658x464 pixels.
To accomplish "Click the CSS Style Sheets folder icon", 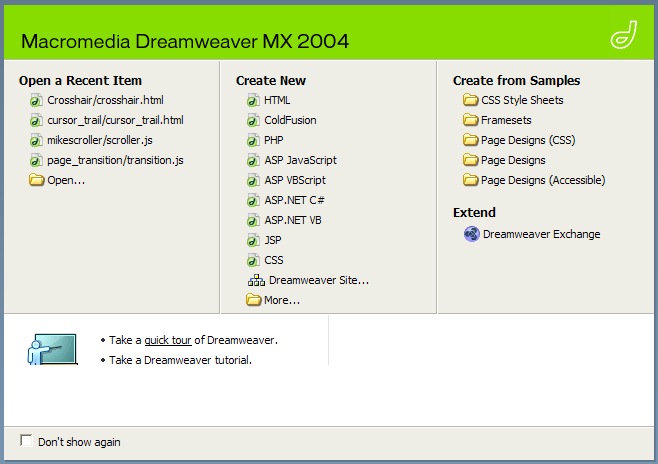I will coord(470,100).
